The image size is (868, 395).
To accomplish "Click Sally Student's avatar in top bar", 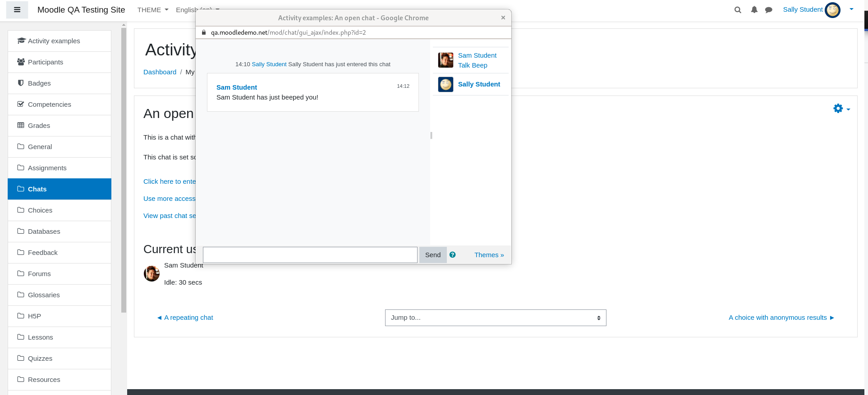I will click(x=832, y=10).
